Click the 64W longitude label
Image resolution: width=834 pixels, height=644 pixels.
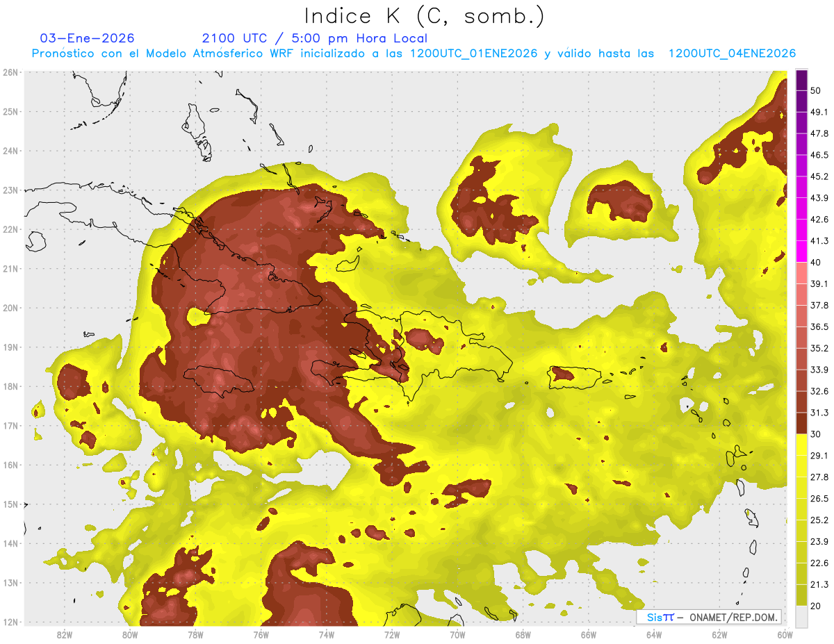click(x=654, y=634)
